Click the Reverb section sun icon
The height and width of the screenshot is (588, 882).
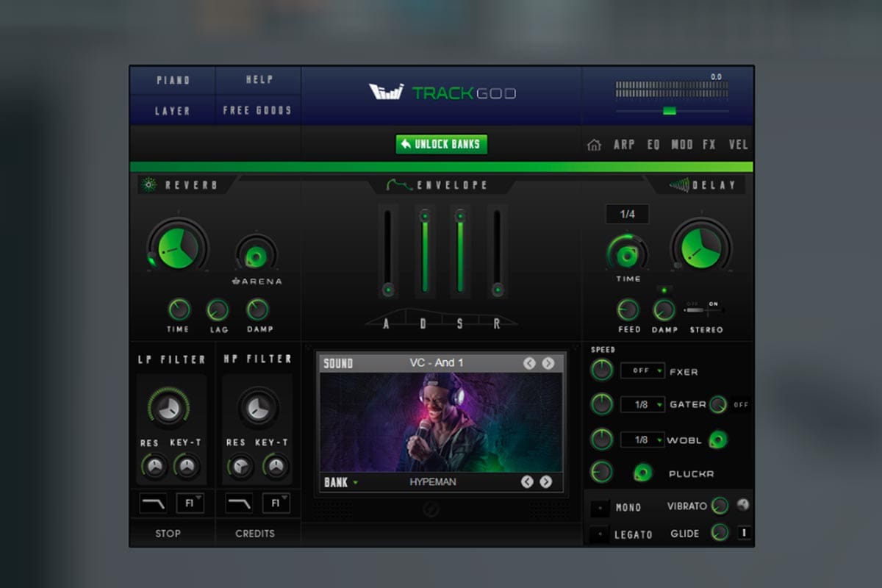tap(148, 185)
